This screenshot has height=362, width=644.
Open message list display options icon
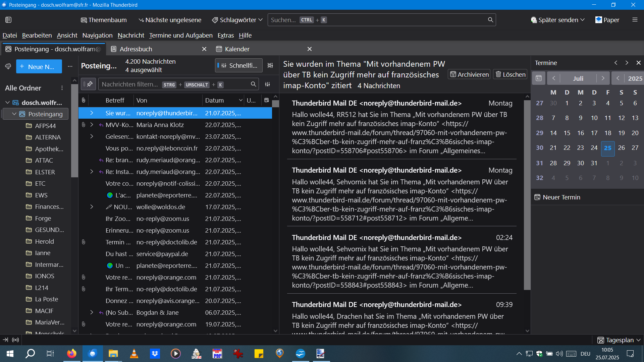click(x=270, y=66)
